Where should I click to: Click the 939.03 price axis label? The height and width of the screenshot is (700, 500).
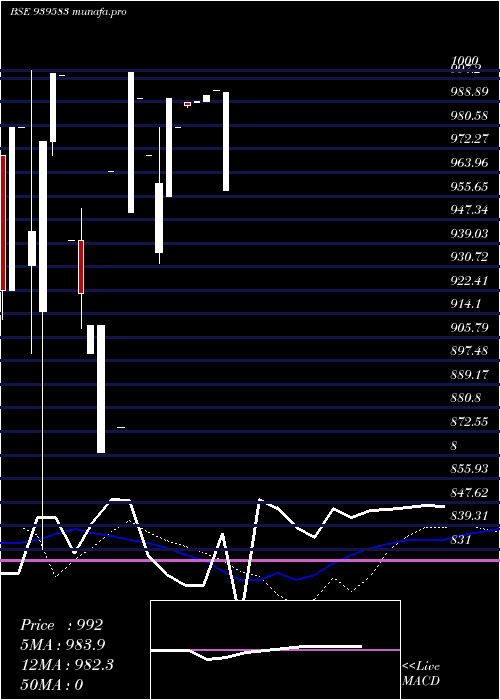(469, 233)
